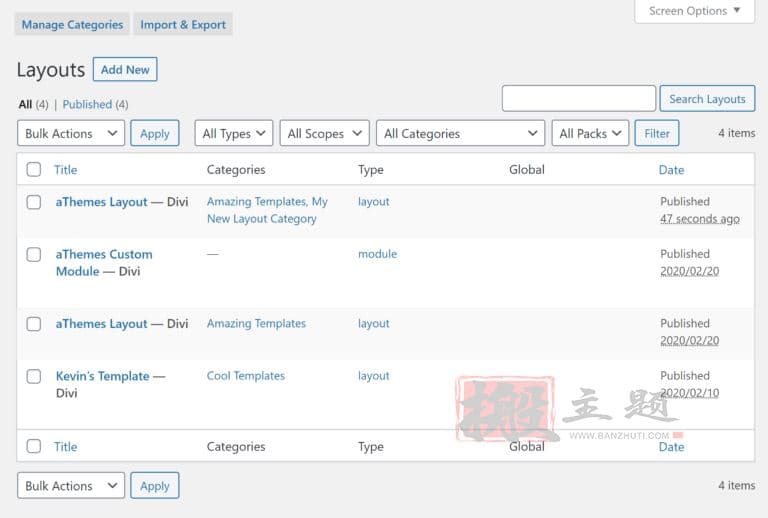Open the top Bulk Actions dropdown

pos(71,133)
